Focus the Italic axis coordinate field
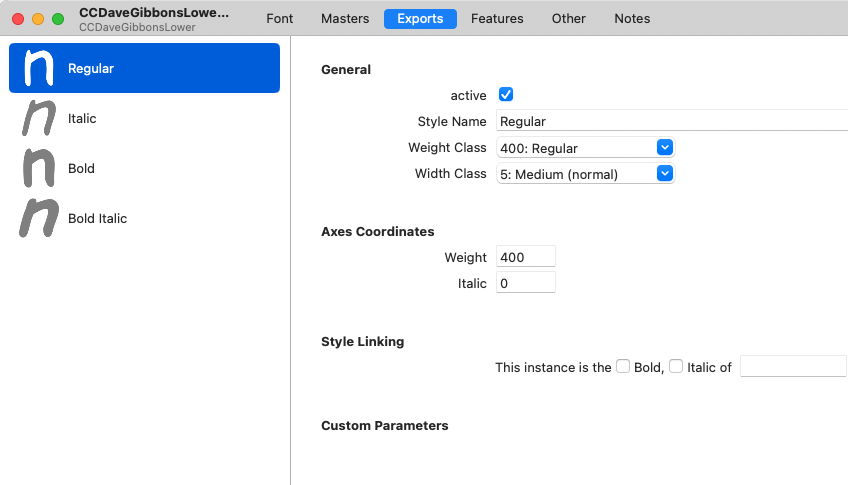848x485 pixels. pyautogui.click(x=525, y=284)
